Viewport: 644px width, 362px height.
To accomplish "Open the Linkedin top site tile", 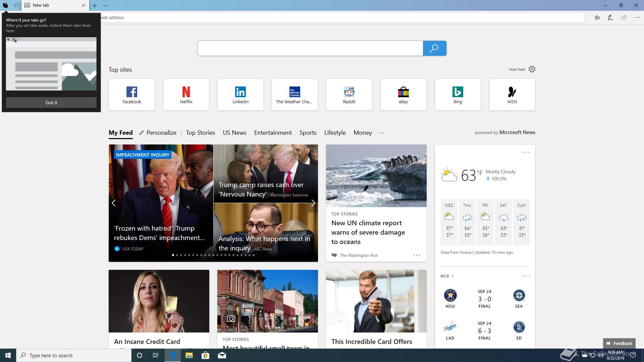I will tap(240, 95).
